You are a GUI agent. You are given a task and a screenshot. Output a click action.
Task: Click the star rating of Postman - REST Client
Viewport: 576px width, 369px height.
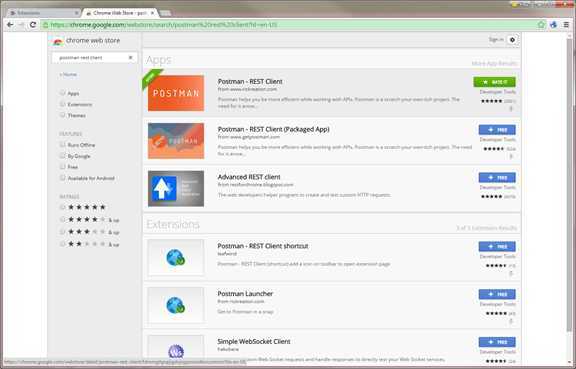pos(492,101)
